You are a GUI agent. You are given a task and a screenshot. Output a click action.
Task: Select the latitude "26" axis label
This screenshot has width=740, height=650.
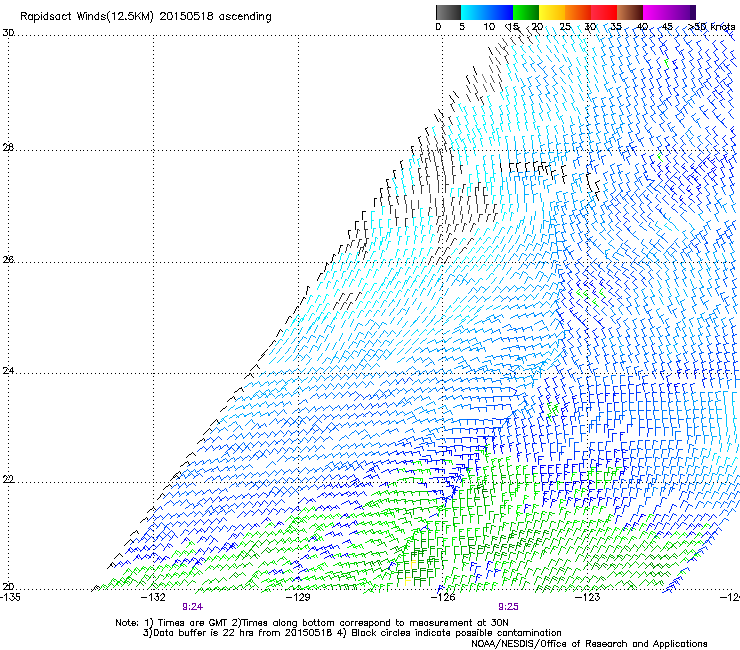pos(8,260)
